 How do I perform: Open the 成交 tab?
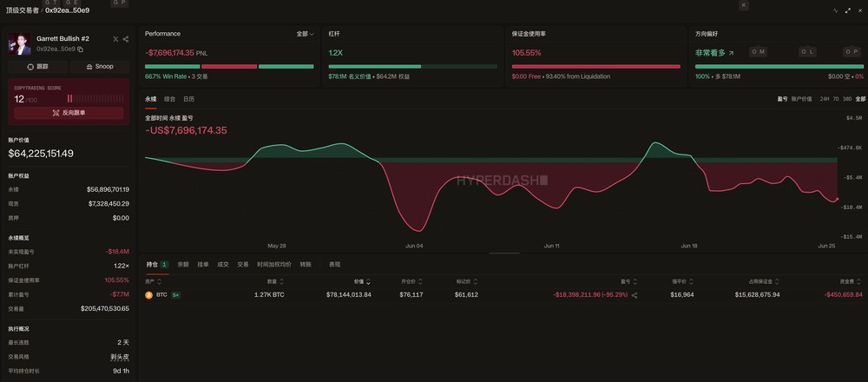[x=222, y=265]
